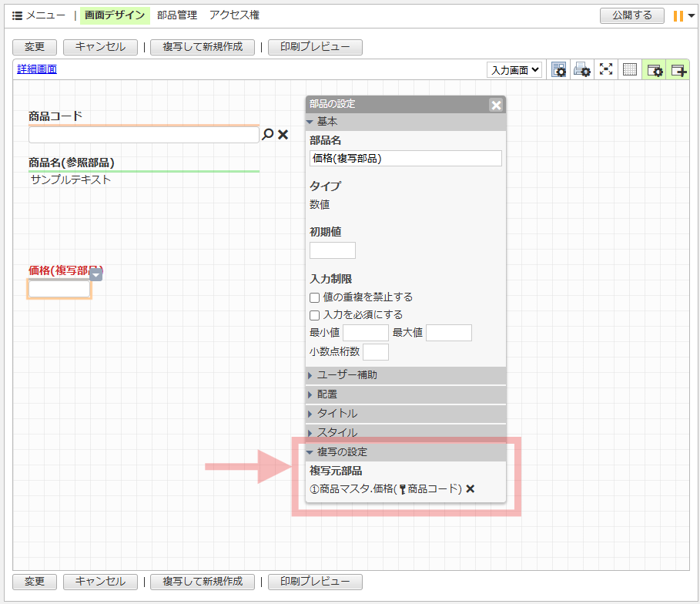Remove the copy source 商品マスタ.価格

[470, 488]
